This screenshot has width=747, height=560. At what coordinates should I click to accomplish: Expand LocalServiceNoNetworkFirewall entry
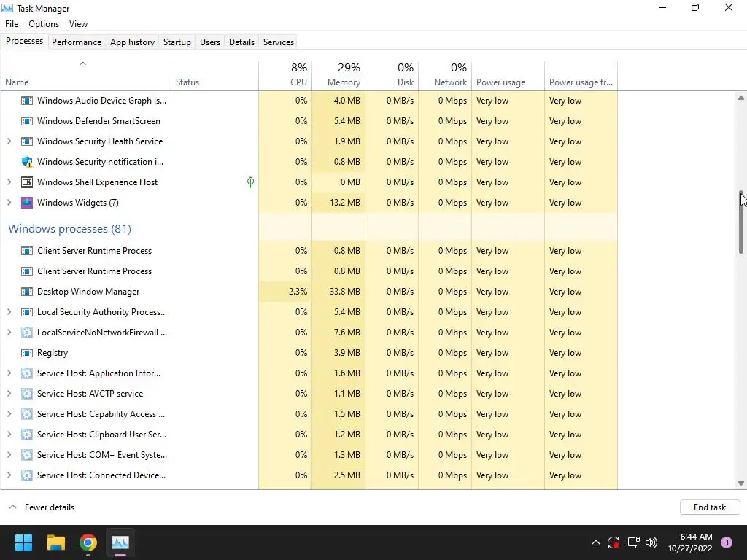click(x=9, y=332)
